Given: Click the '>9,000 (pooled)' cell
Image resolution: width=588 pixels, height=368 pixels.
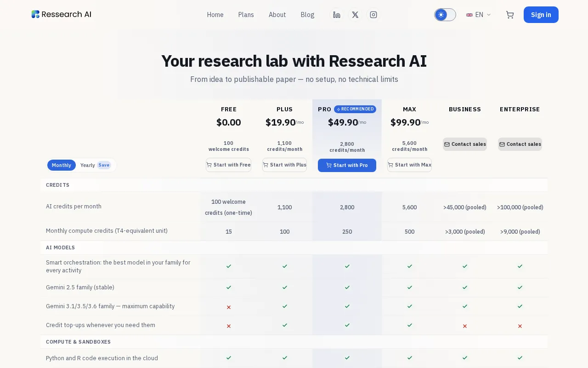Looking at the screenshot, I should [x=520, y=232].
